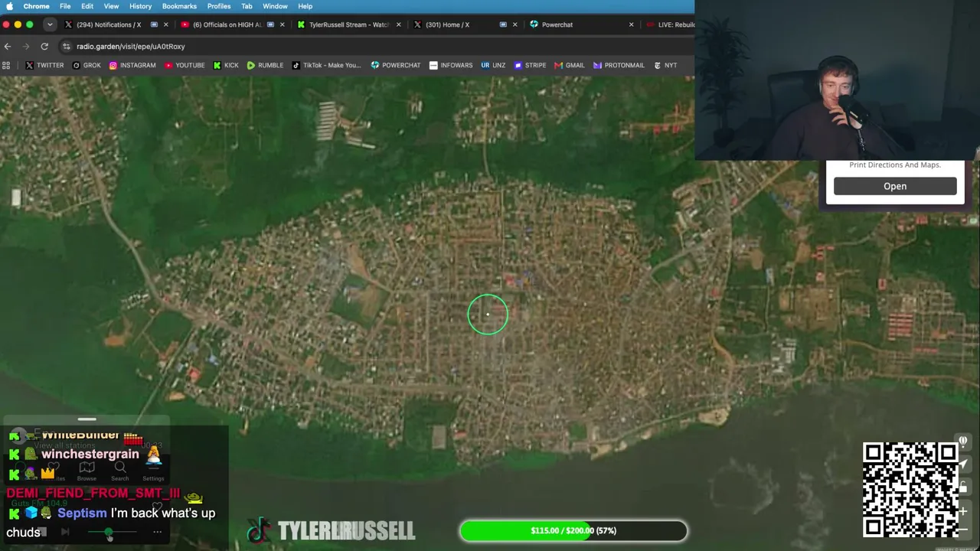Image resolution: width=980 pixels, height=551 pixels.
Task: Collapse the Radio Garden panel handle
Action: (x=87, y=419)
